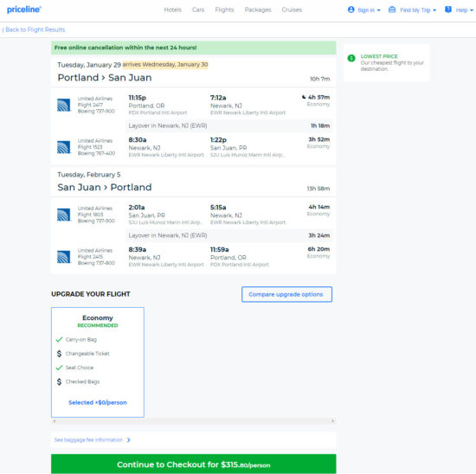
Task: Click United Airlines logo for Flight 2415
Action: 63,257
